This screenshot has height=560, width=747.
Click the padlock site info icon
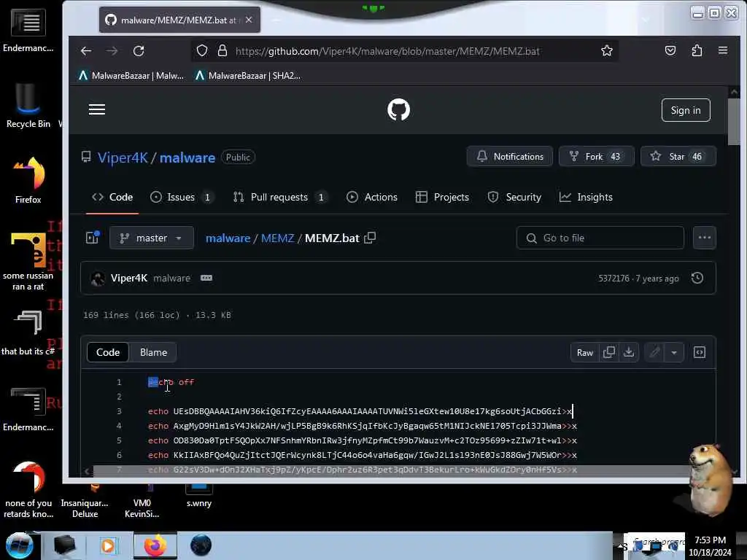click(x=222, y=51)
